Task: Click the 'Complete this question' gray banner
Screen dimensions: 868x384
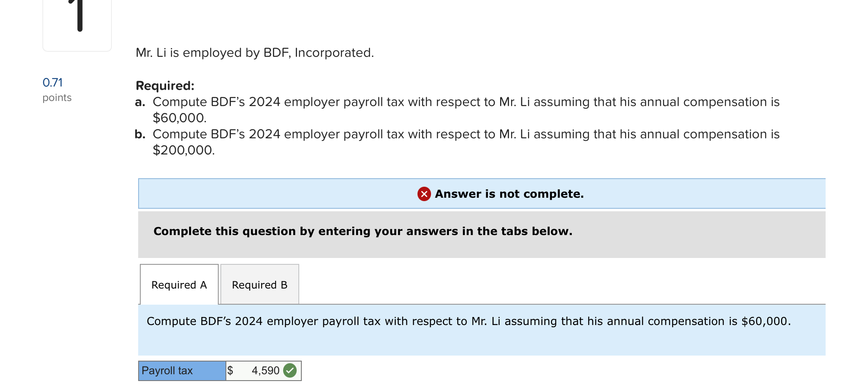Action: [x=363, y=231]
